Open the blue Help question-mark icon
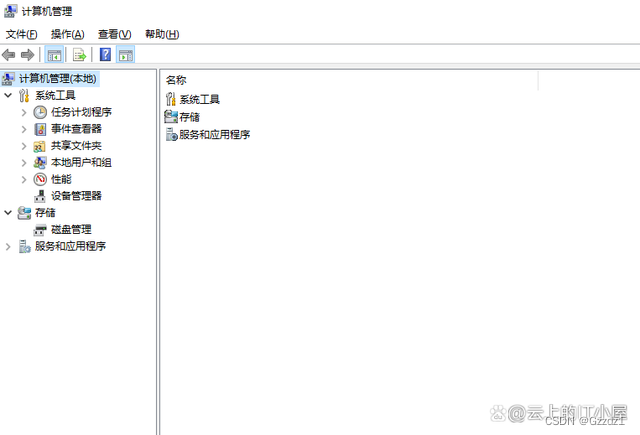The width and height of the screenshot is (640, 435). [x=105, y=55]
